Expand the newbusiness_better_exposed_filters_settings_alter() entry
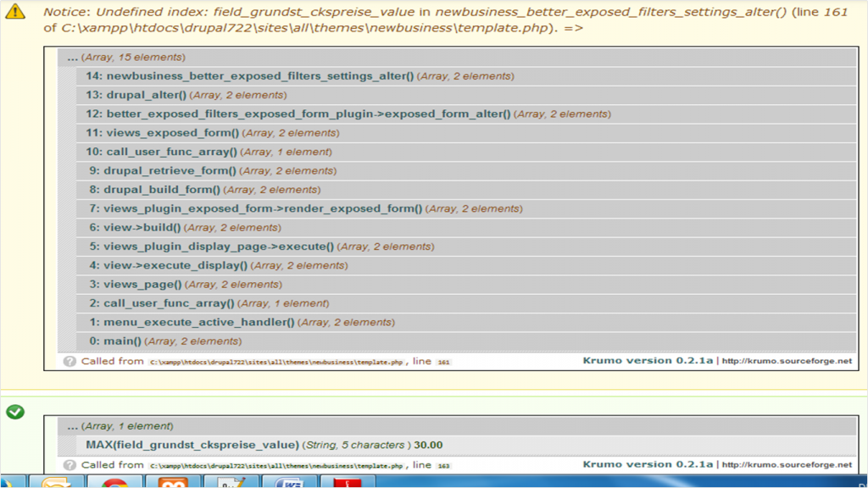 (x=260, y=76)
